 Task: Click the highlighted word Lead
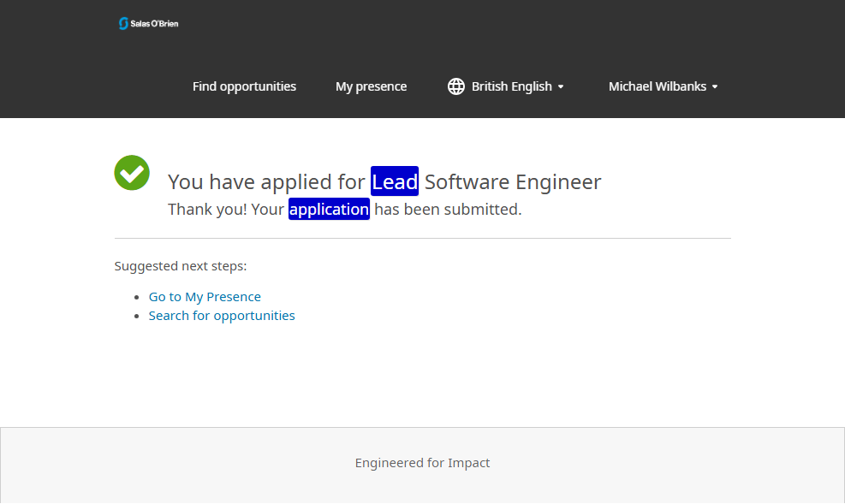[x=395, y=181]
